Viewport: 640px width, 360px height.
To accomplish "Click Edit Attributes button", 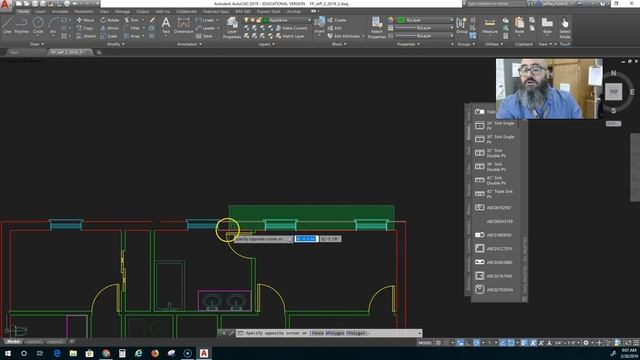I will point(344,36).
